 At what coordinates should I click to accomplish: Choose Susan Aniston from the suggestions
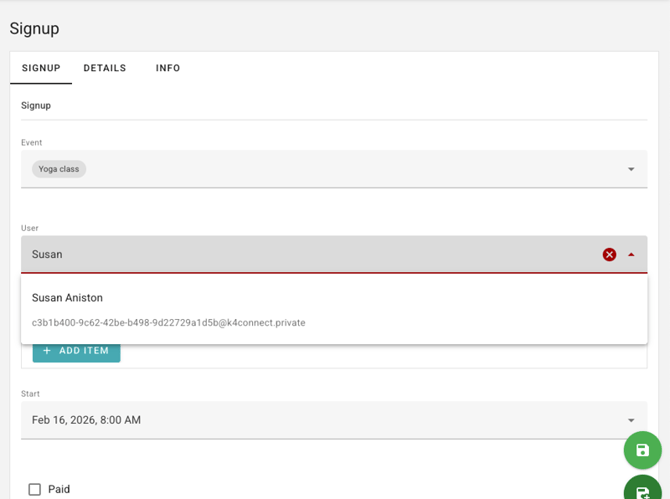pyautogui.click(x=67, y=298)
